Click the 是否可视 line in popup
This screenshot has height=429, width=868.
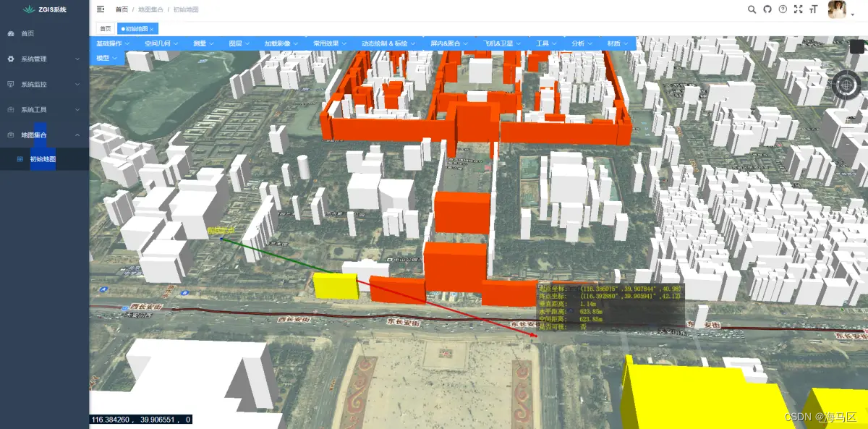click(x=562, y=327)
